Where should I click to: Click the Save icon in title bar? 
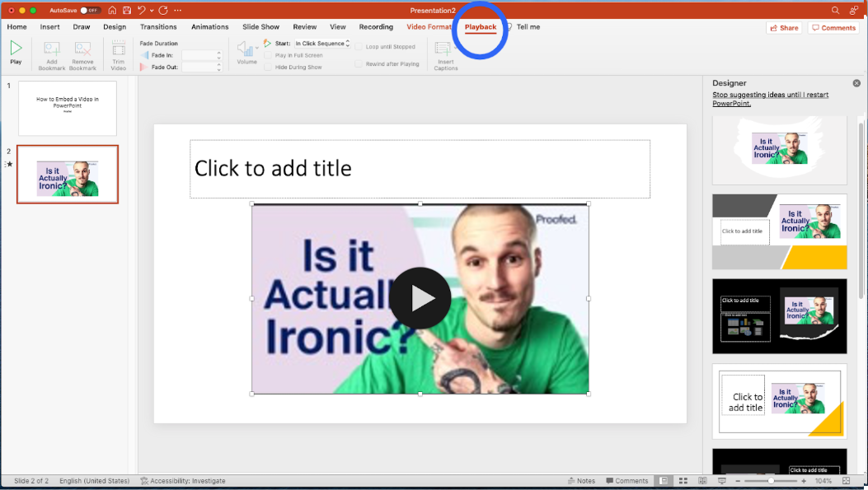click(x=126, y=10)
